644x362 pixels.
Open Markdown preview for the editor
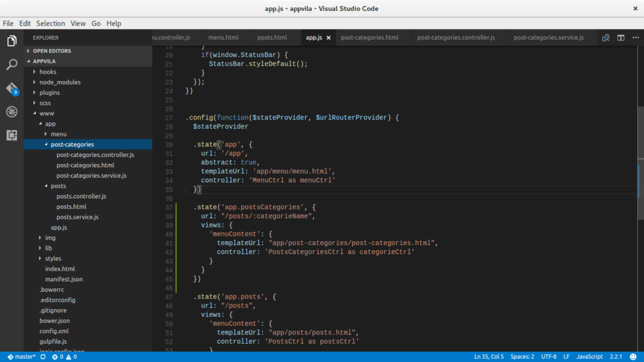(604, 38)
